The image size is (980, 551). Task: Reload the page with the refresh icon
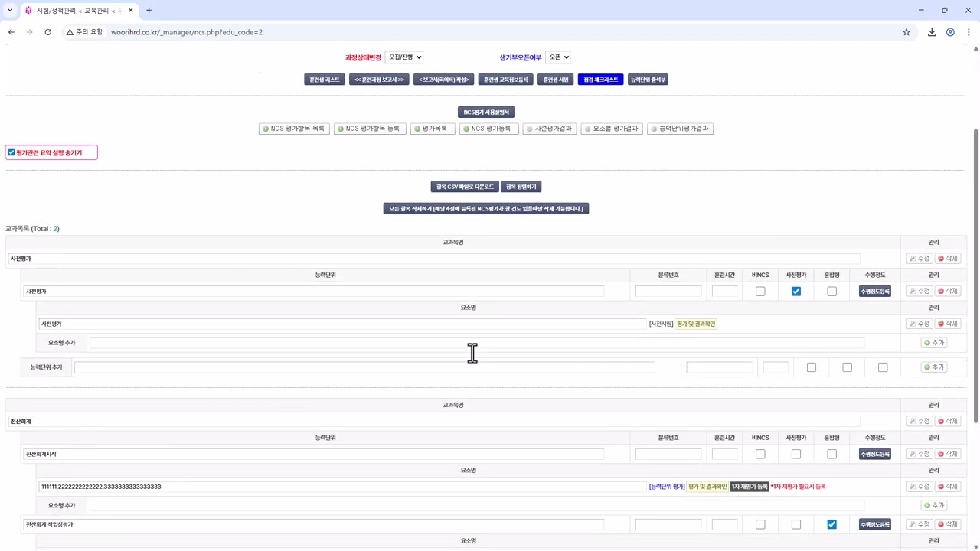[47, 32]
